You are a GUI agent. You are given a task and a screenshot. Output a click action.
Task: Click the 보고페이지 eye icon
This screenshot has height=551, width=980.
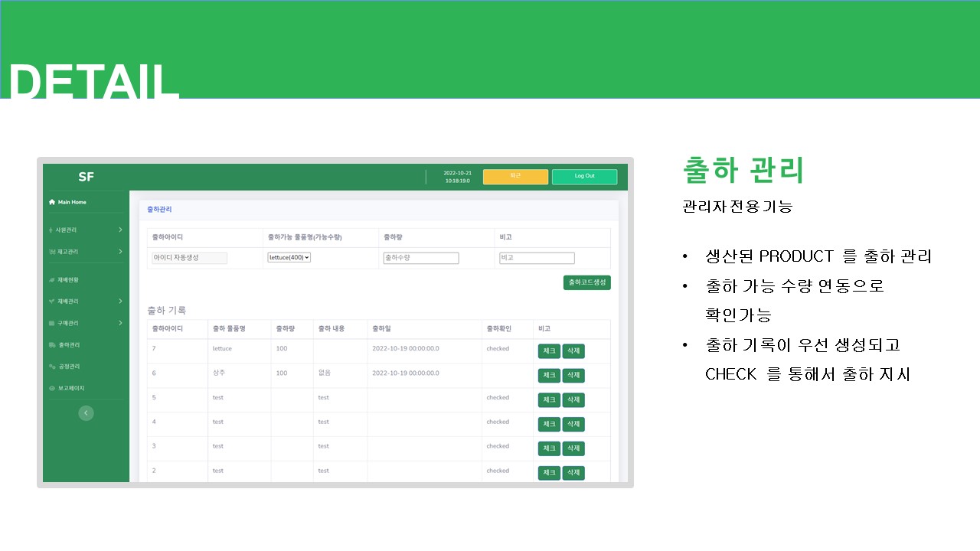pyautogui.click(x=51, y=388)
